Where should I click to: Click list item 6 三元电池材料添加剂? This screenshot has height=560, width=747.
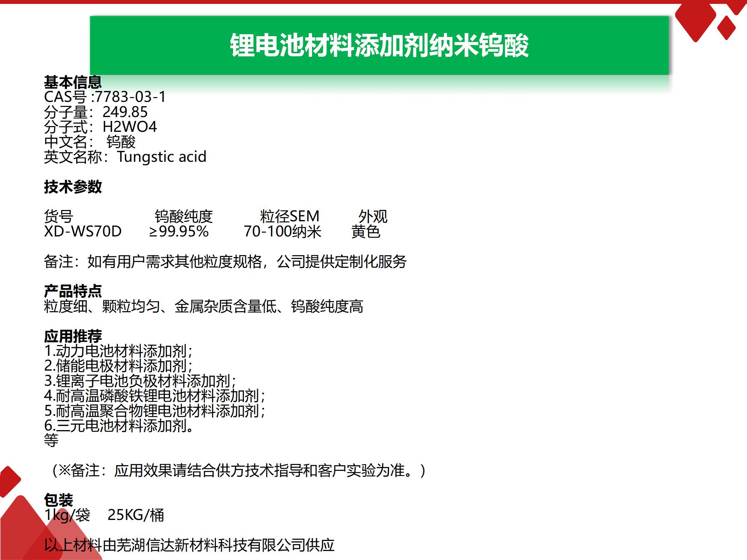[119, 426]
